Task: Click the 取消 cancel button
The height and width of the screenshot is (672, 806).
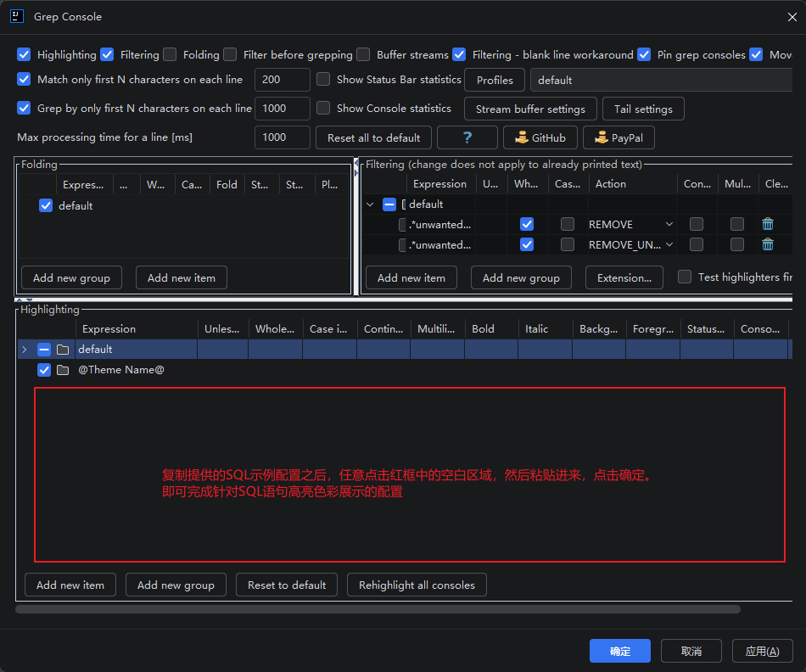Action: (691, 651)
